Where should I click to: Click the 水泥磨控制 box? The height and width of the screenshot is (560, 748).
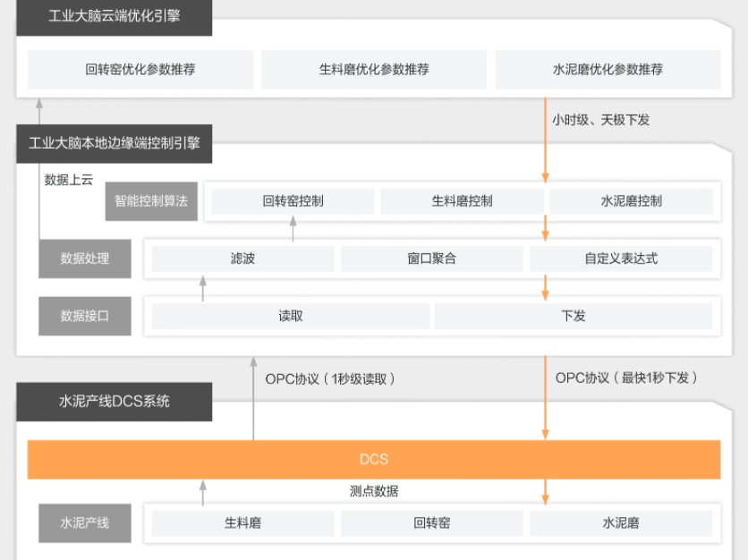click(x=631, y=201)
